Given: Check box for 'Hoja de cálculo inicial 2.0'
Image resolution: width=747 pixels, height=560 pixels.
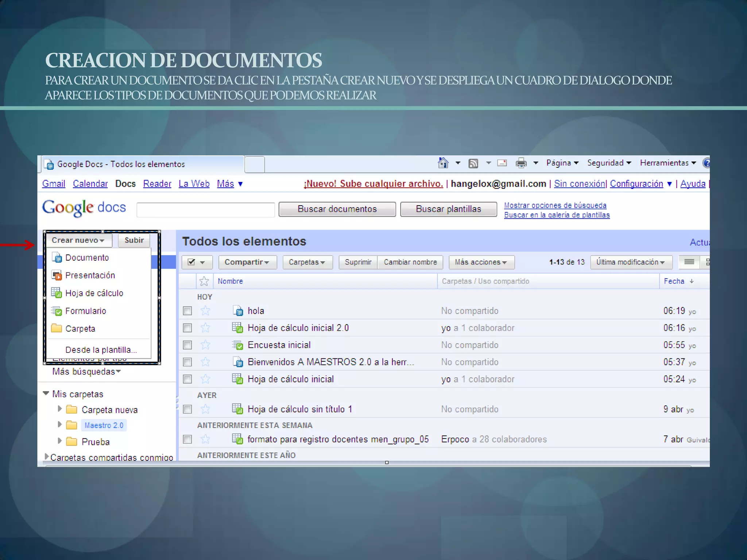Looking at the screenshot, I should pyautogui.click(x=187, y=328).
